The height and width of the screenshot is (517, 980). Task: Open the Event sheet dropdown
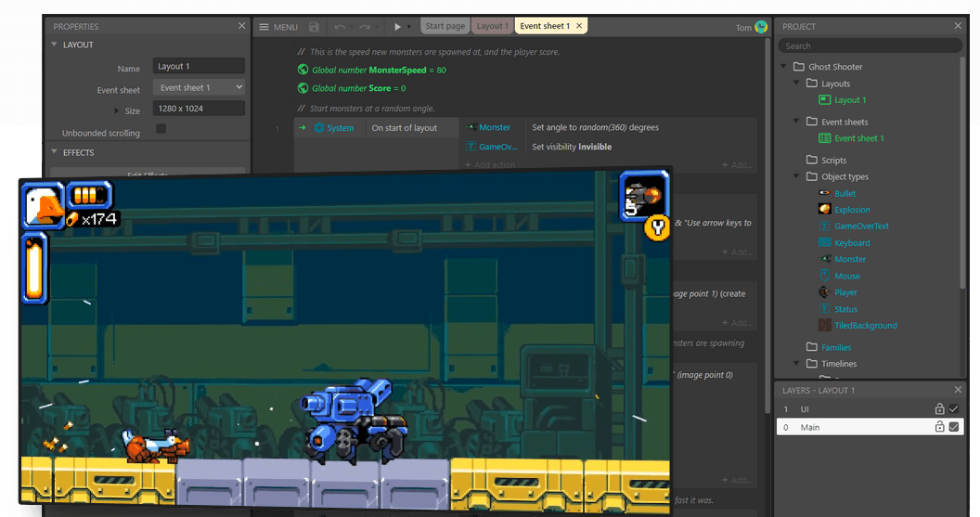[x=199, y=87]
